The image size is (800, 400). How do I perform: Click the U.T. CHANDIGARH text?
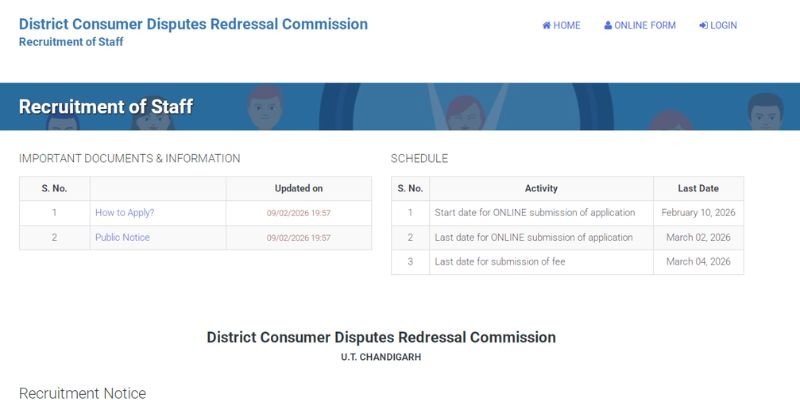click(381, 357)
